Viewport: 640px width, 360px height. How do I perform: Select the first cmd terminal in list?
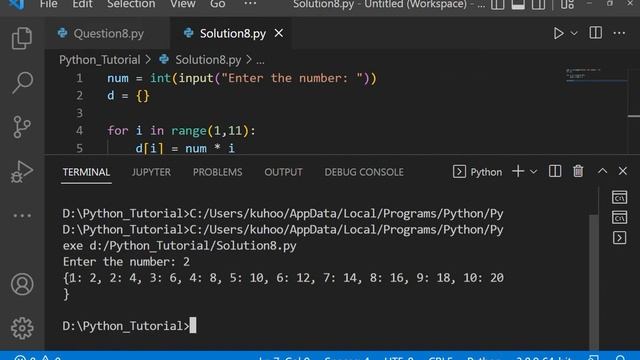[x=619, y=198]
